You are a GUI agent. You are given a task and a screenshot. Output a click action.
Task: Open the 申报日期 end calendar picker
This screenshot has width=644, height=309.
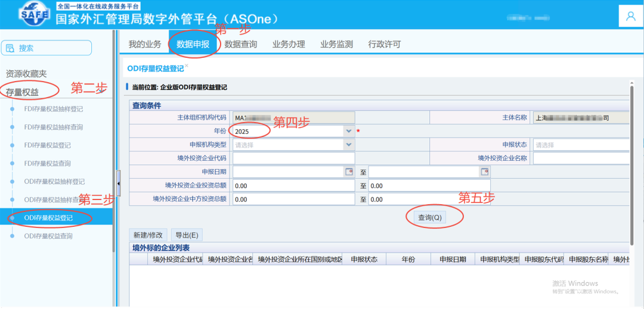[485, 172]
